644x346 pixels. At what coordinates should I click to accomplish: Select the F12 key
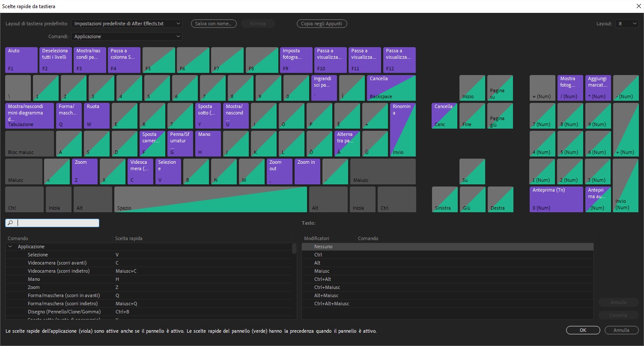coord(400,60)
